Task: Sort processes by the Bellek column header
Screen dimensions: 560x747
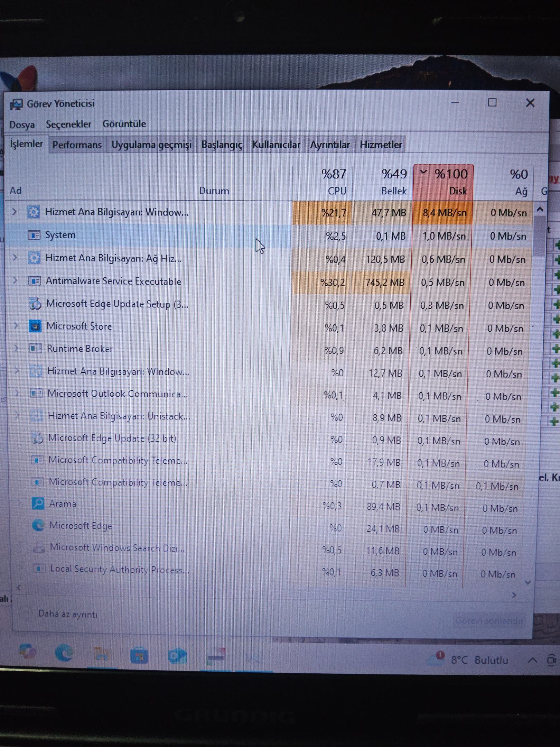Action: click(383, 182)
